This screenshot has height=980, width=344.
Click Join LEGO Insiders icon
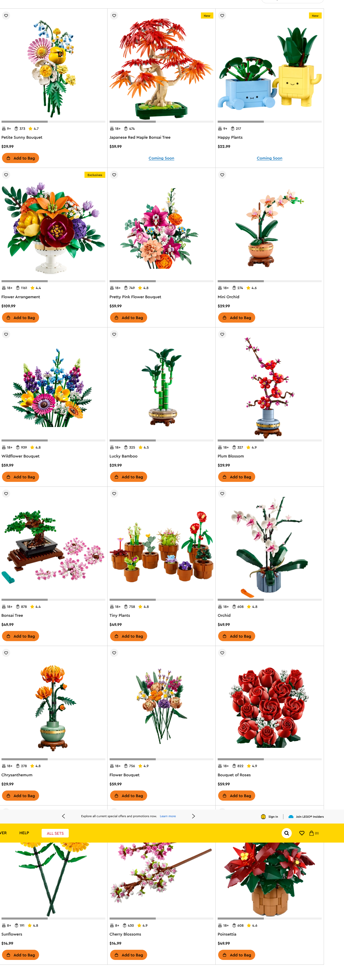[291, 816]
